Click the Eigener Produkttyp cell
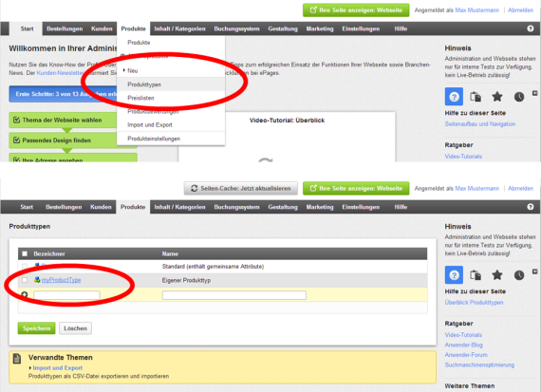Image resolution: width=541 pixels, height=392 pixels. [186, 280]
